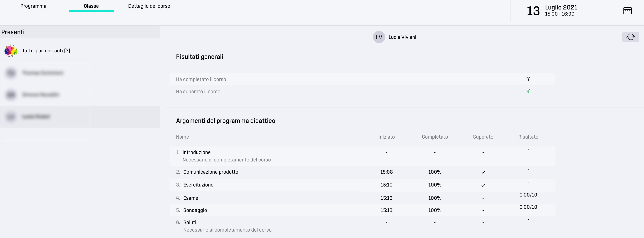Switch to the Dettaglio del corso tab
The image size is (644, 238).
tap(149, 6)
